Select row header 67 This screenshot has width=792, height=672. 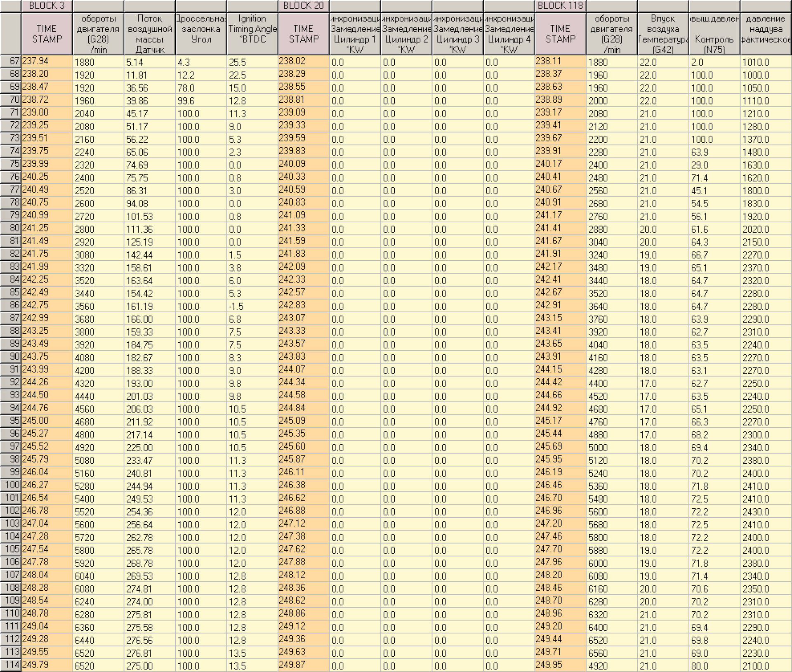10,61
